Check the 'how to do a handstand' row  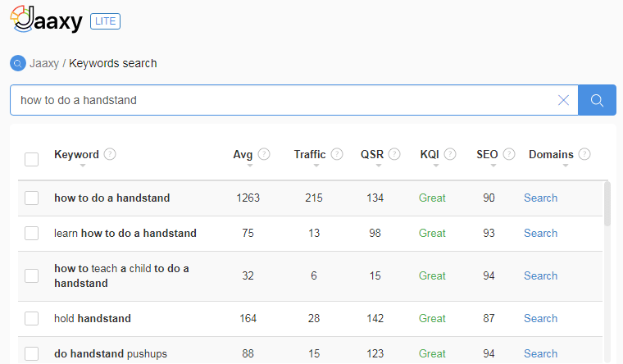pyautogui.click(x=31, y=198)
